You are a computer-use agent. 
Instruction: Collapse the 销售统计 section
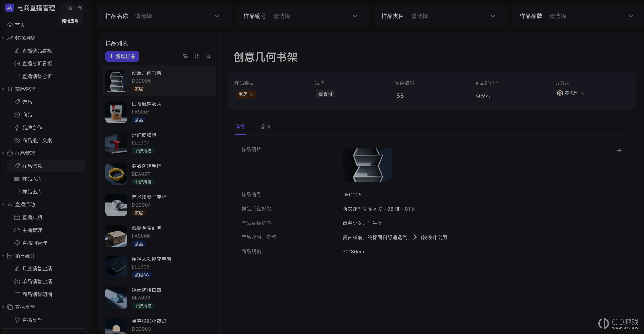pos(3,256)
